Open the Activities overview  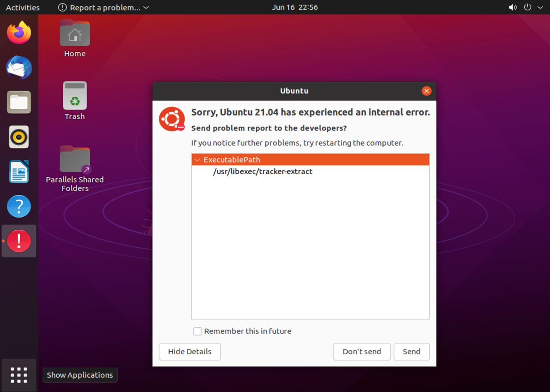point(23,7)
